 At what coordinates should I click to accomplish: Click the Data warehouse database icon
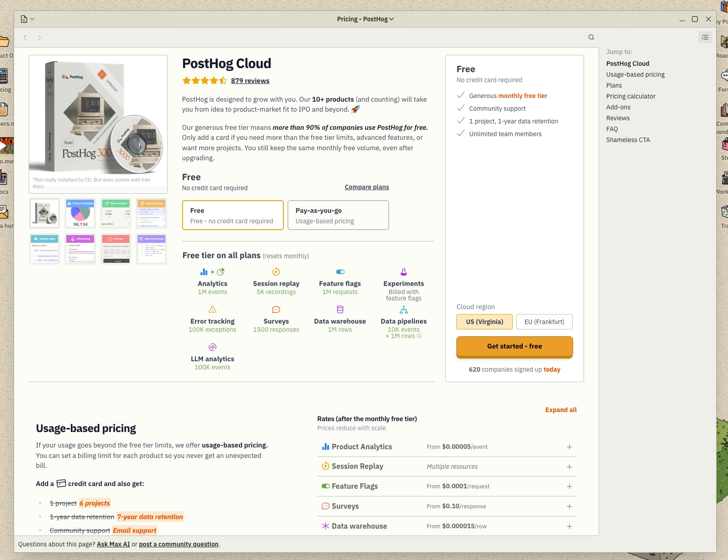tap(340, 309)
